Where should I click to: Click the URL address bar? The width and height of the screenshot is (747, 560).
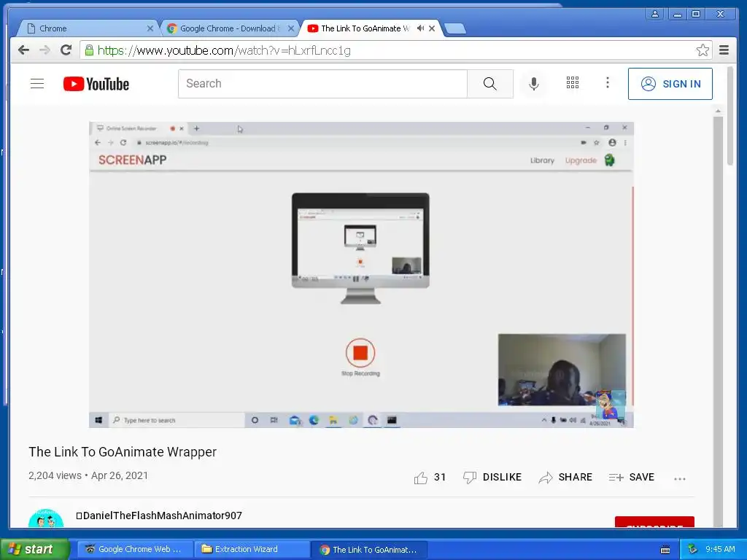(395, 50)
